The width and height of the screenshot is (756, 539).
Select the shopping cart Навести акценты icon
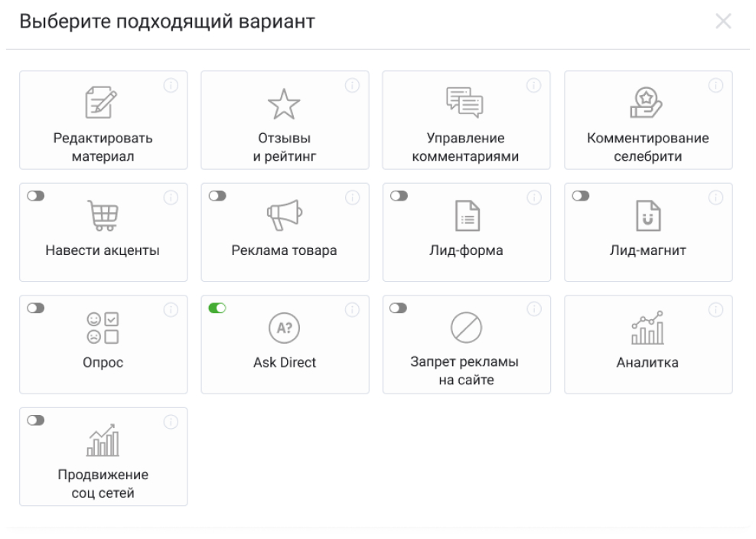[103, 217]
